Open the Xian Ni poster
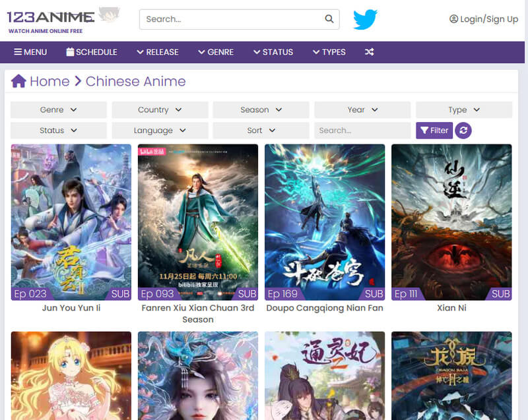 [451, 222]
